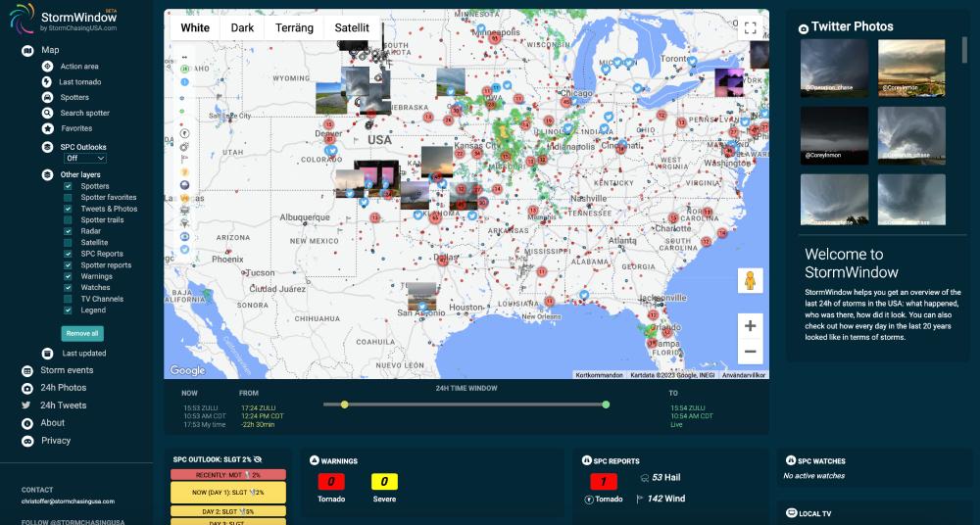Click the red SPC Reports tornado count
This screenshot has width=980, height=525.
click(604, 482)
